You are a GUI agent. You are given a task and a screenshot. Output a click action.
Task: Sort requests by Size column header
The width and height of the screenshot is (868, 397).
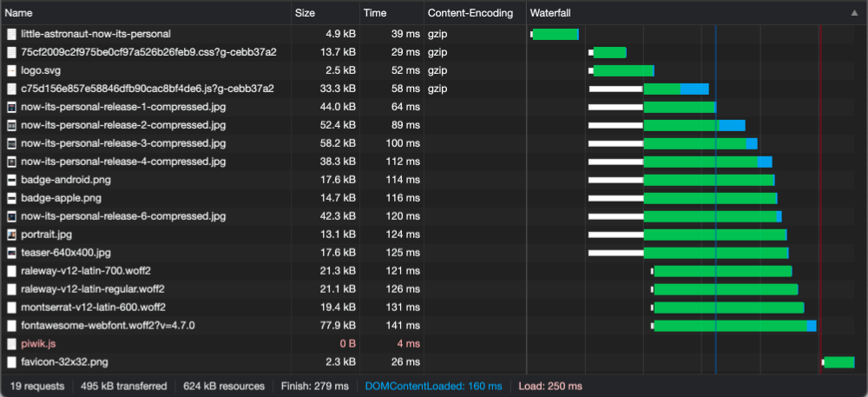(306, 14)
